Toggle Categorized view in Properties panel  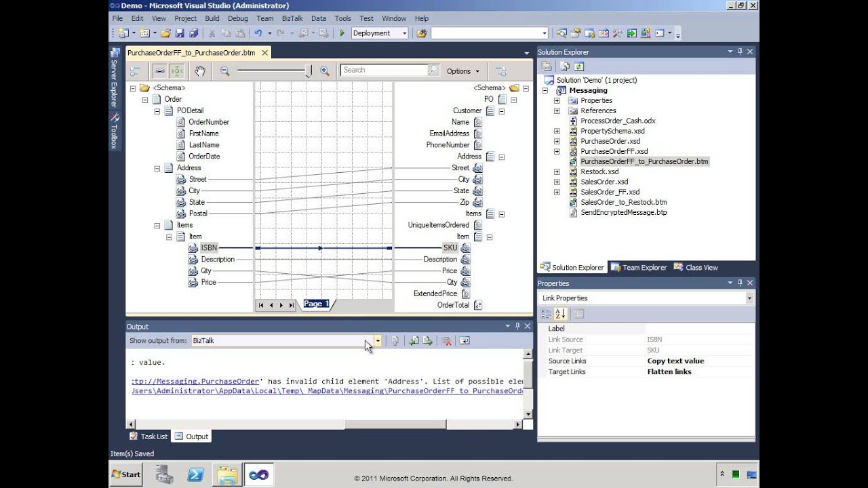pyautogui.click(x=546, y=314)
